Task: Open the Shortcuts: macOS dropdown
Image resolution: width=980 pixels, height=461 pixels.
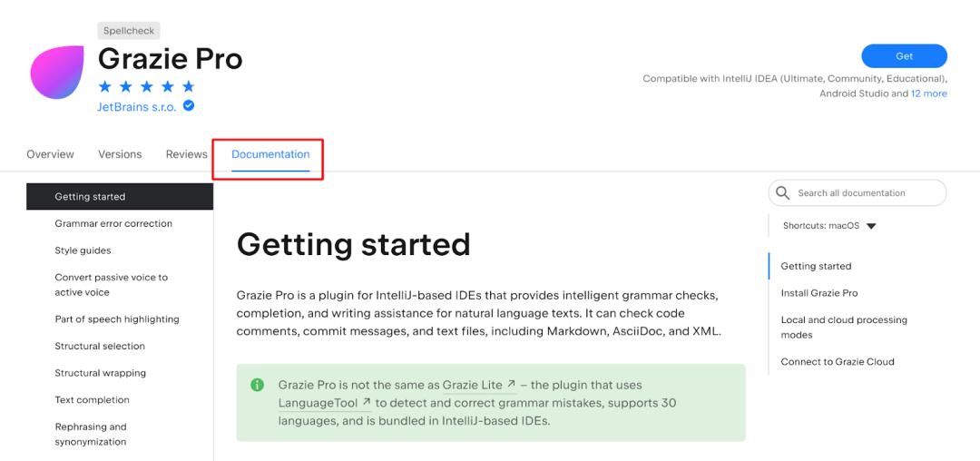Action: (829, 226)
